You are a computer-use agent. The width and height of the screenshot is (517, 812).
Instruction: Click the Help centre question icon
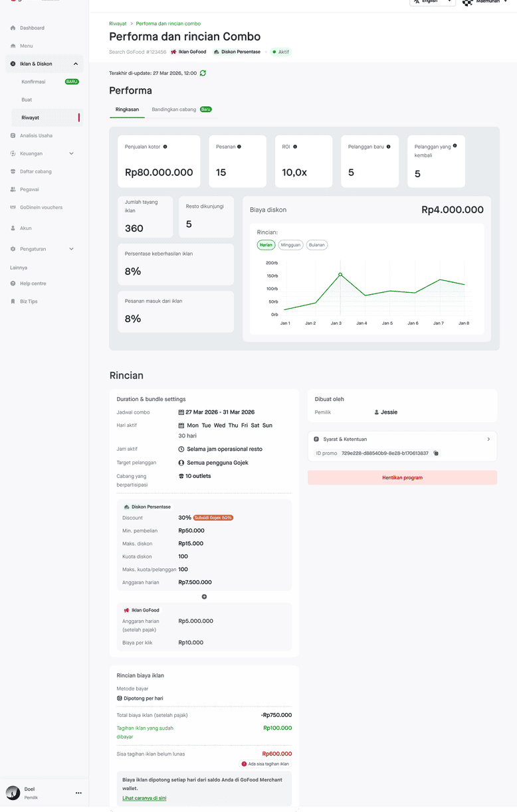pos(13,284)
